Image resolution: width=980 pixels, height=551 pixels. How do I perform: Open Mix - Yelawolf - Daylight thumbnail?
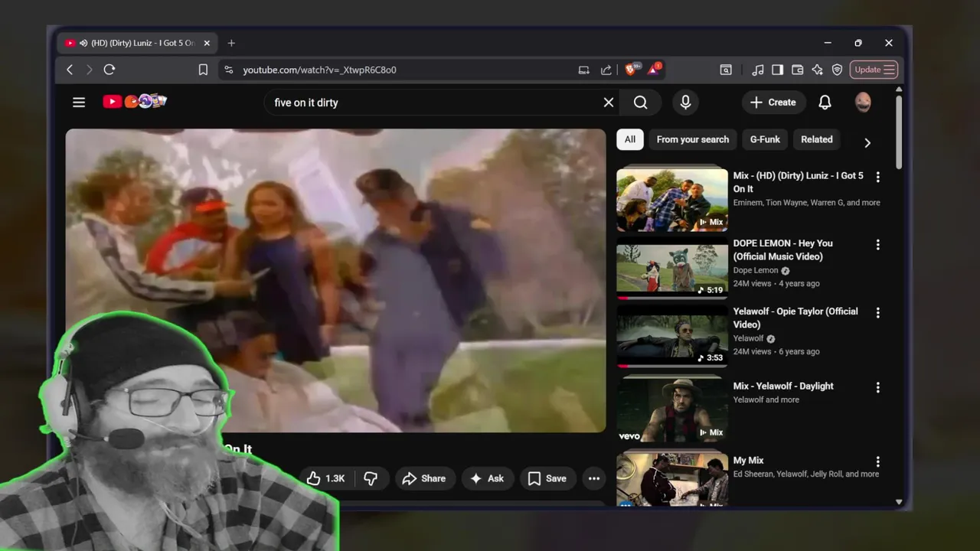672,410
